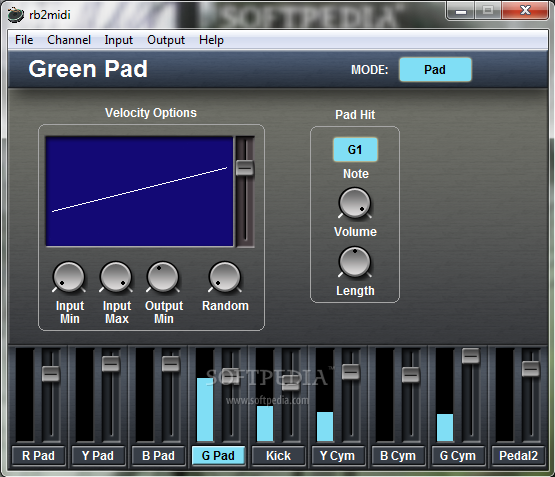Screen dimensions: 555x477
Task: Select the B Cym channel button
Action: (x=398, y=455)
